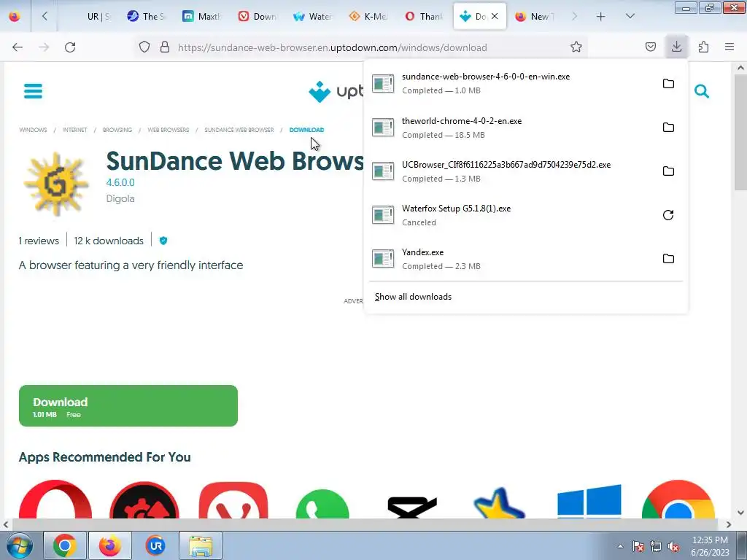Go to SUNDANCE WEB BROWSER breadcrumb
Screen dimensions: 747x560
point(239,130)
